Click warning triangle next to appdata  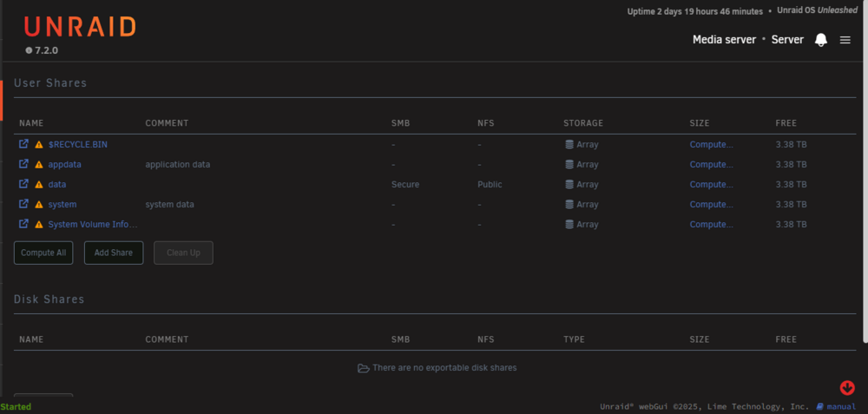[39, 164]
